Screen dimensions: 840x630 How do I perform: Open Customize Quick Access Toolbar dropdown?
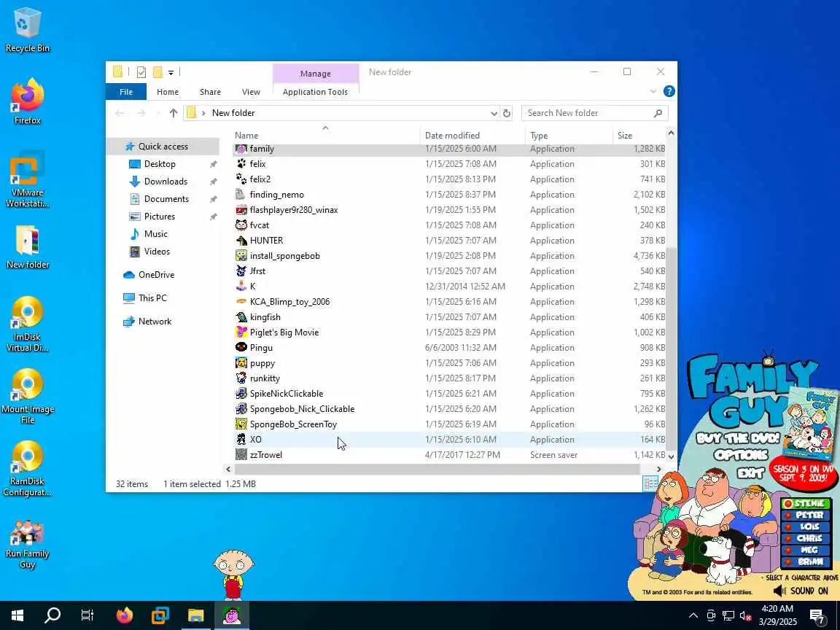171,72
